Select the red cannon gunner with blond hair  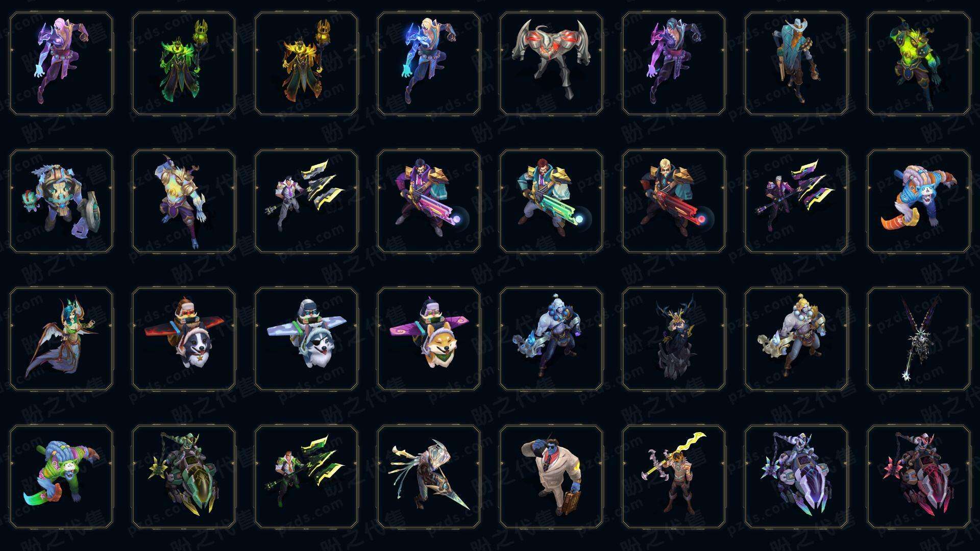[x=674, y=201]
